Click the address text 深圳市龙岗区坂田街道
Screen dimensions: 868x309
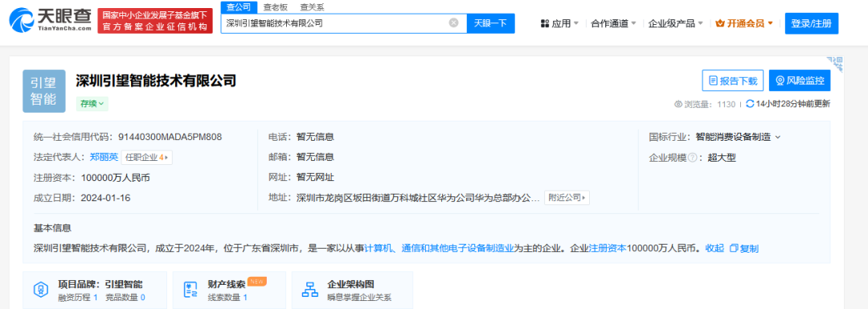click(x=418, y=198)
